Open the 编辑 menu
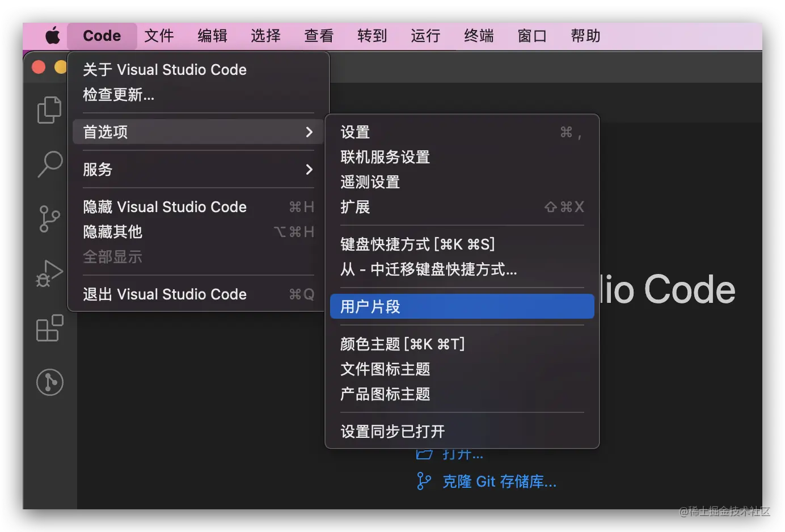 pos(212,36)
